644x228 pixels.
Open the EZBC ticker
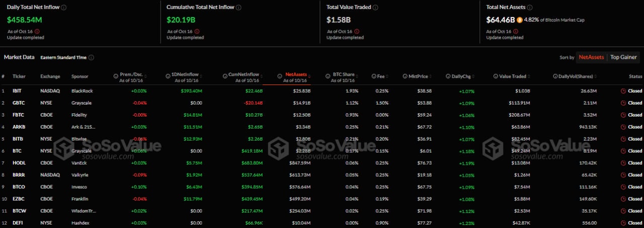point(19,198)
